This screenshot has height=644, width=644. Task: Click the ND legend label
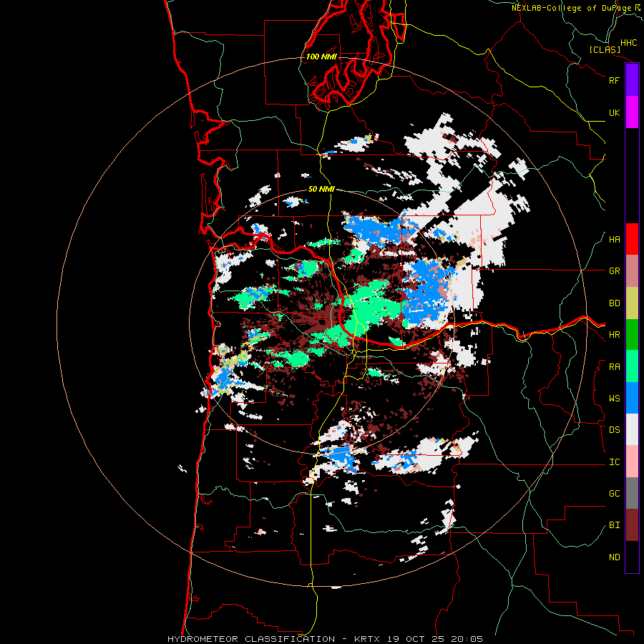click(614, 557)
